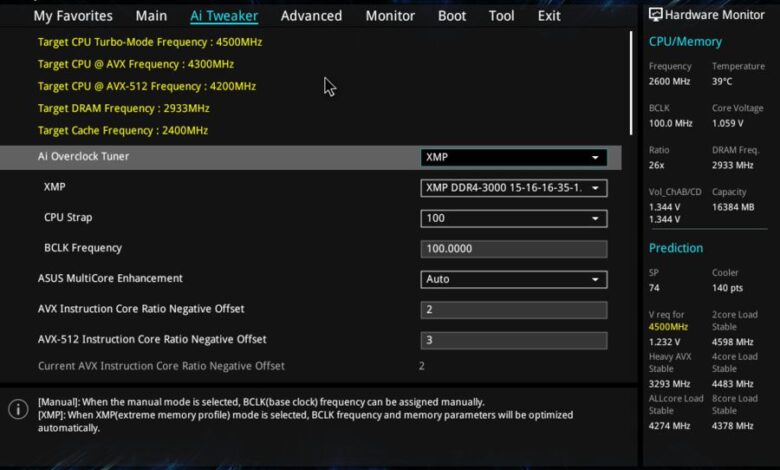Click the 39°C temperature value
The image size is (780, 470).
pyautogui.click(x=722, y=81)
